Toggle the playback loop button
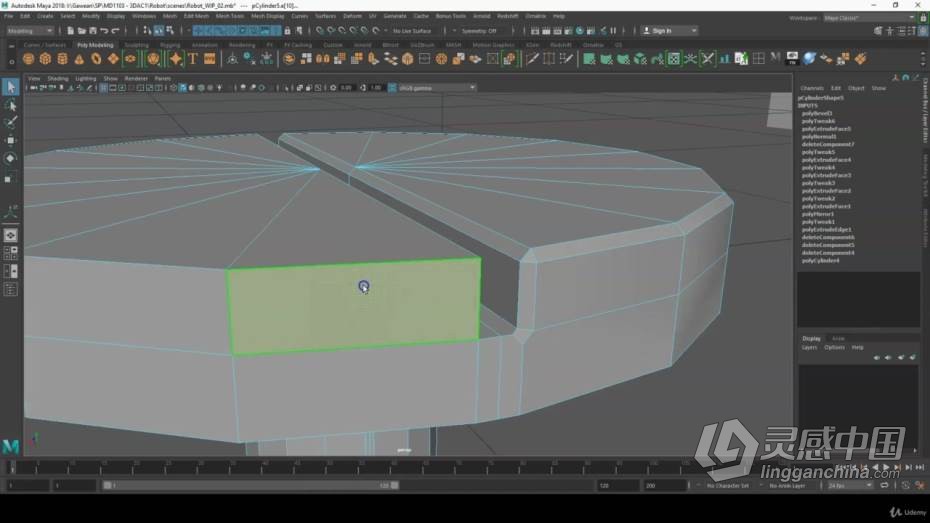 coord(884,486)
